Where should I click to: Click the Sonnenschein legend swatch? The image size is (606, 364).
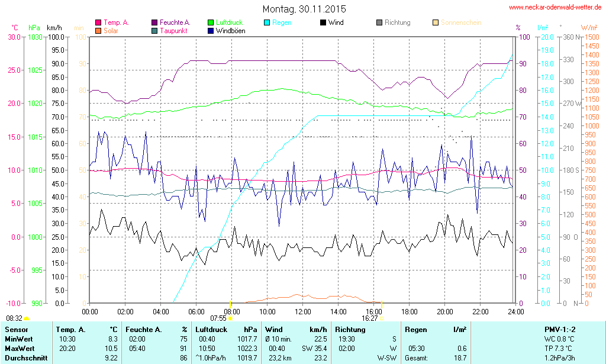click(436, 22)
